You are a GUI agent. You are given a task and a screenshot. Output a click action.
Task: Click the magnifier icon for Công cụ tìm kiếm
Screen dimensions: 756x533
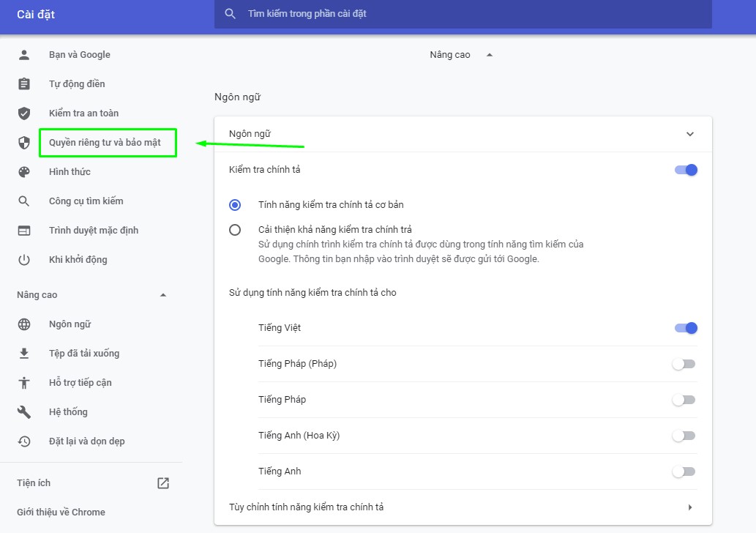click(x=24, y=201)
